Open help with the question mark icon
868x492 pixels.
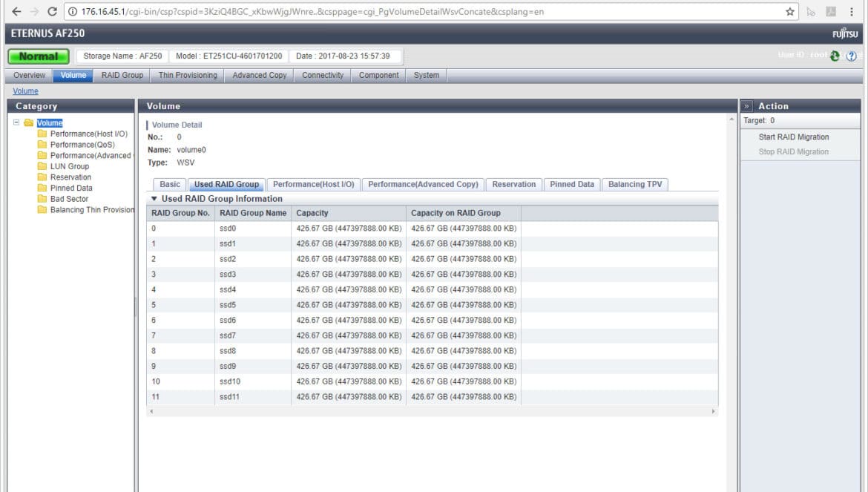coord(852,56)
